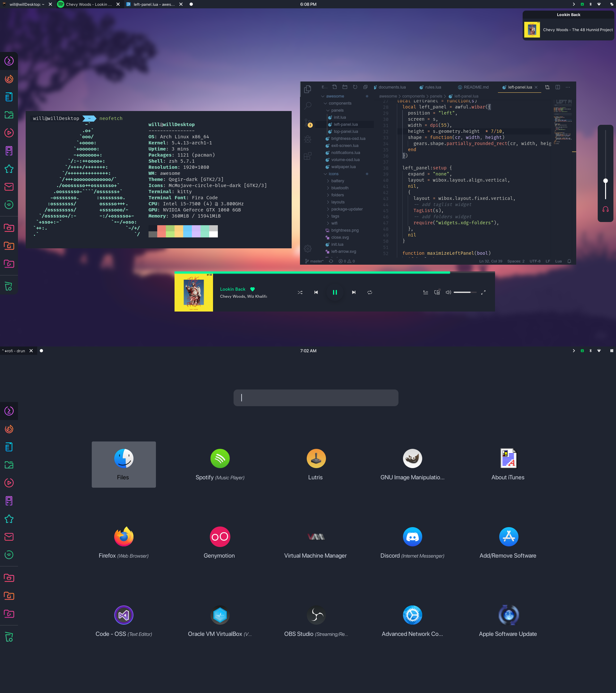The width and height of the screenshot is (616, 693).
Task: Click the Spotify volume slider
Action: click(x=465, y=292)
